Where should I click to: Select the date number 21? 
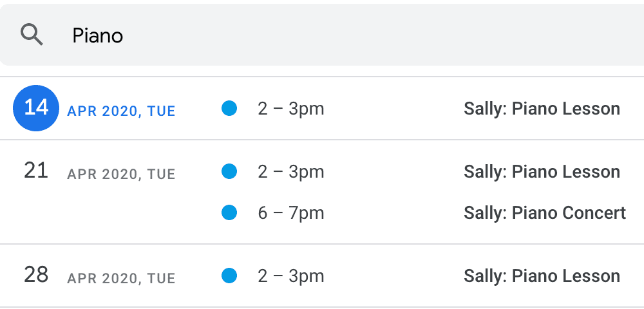click(x=36, y=171)
